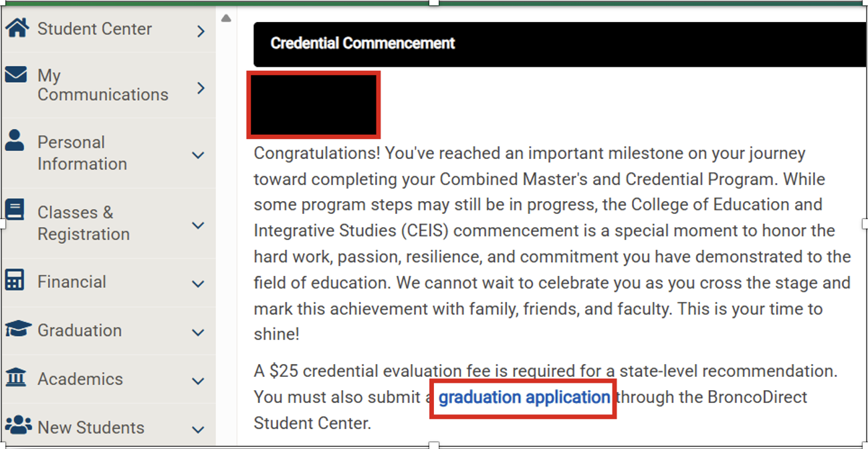Image resolution: width=868 pixels, height=449 pixels.
Task: Expand the Classes & Registration chevron
Action: (x=198, y=225)
